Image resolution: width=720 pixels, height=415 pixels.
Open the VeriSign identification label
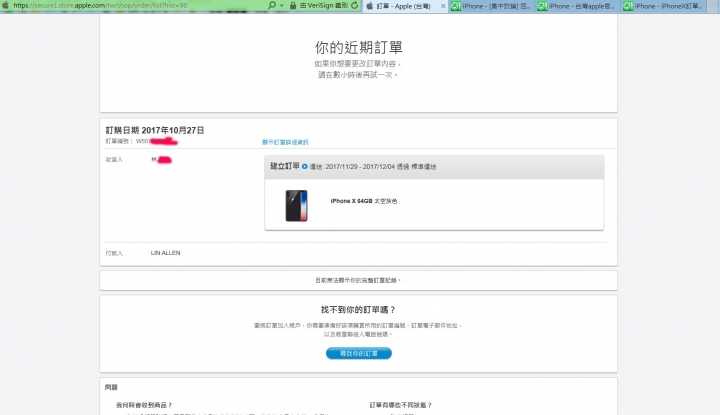pyautogui.click(x=324, y=6)
